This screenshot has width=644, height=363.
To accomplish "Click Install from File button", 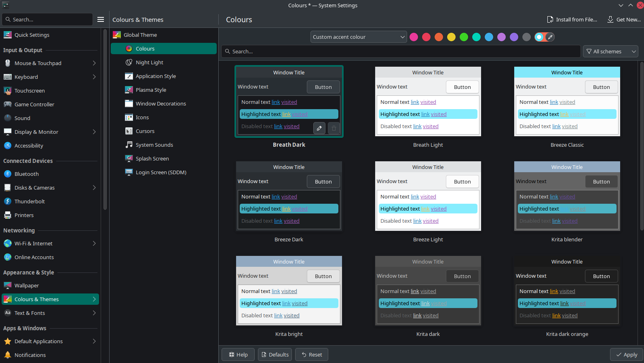I will point(572,19).
